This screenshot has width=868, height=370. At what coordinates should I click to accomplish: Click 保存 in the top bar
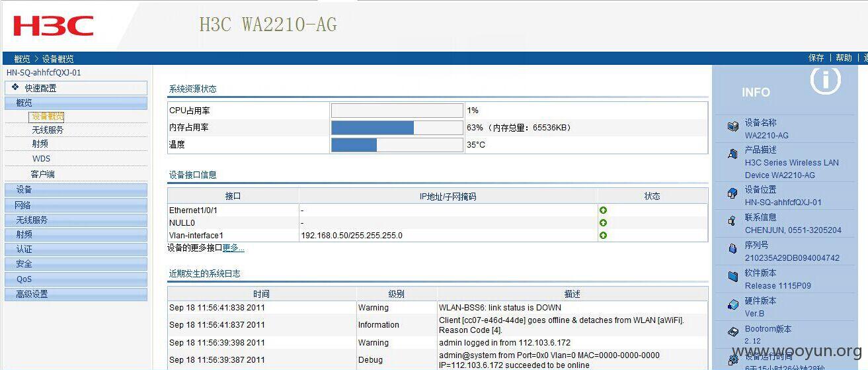click(816, 58)
